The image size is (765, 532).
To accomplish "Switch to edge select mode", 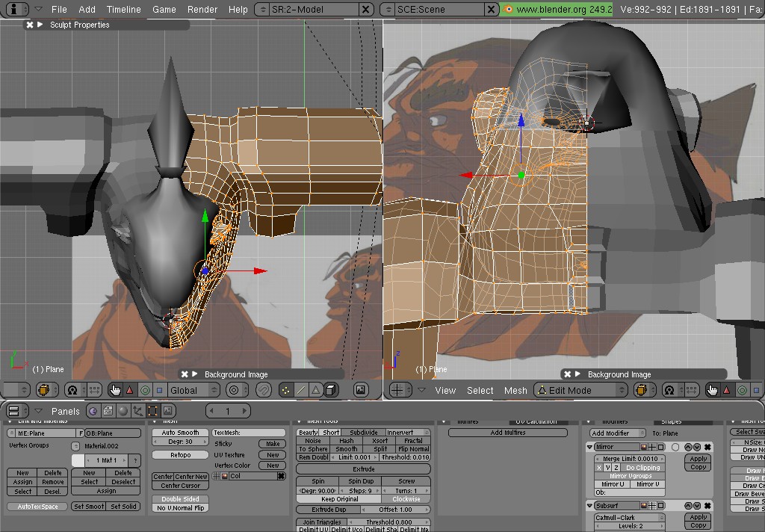I will point(301,390).
